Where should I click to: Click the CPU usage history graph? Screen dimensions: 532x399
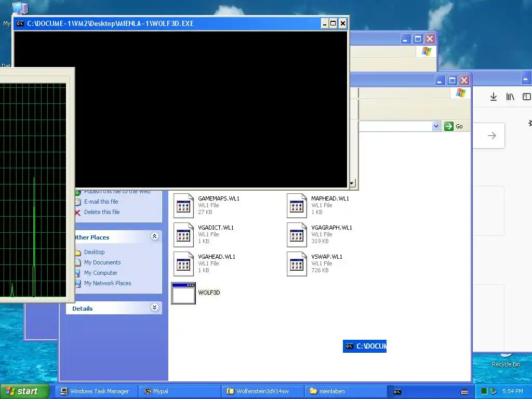coord(33,190)
